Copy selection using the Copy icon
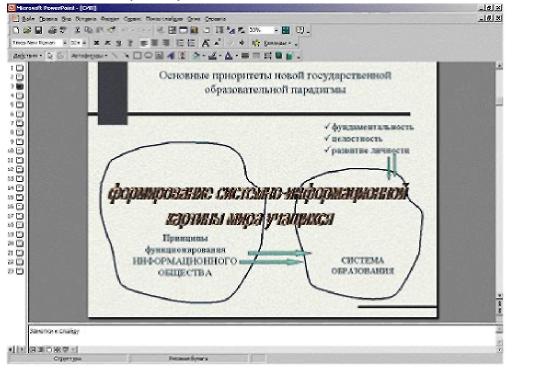Image resolution: width=538 pixels, height=377 pixels. 89,31
